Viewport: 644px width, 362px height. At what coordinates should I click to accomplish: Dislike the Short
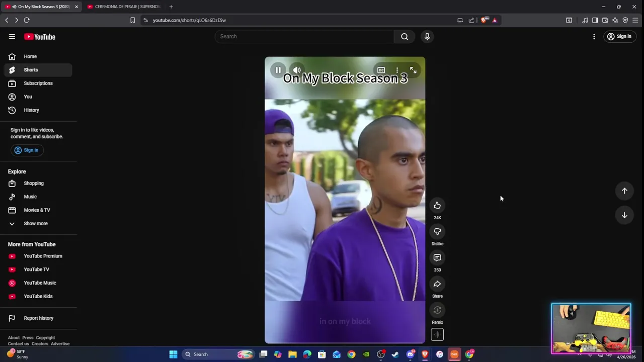tap(437, 231)
